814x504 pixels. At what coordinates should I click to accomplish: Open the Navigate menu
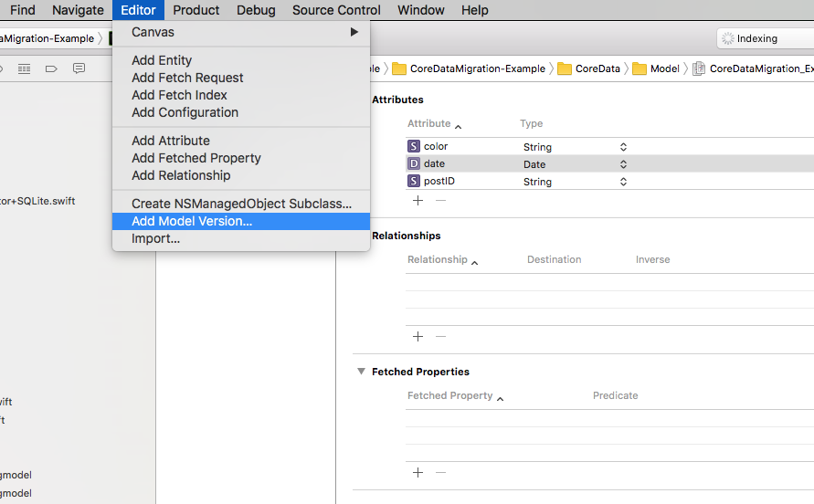click(x=78, y=10)
